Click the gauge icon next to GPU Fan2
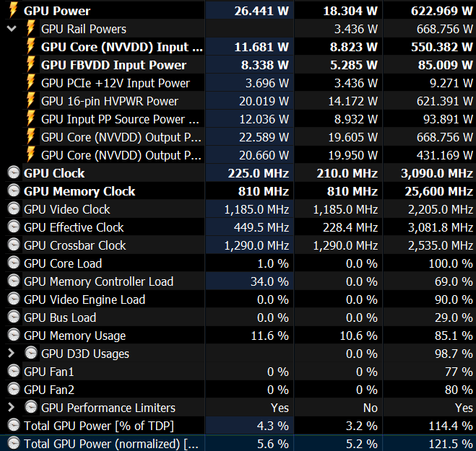476x451 pixels. (x=13, y=389)
